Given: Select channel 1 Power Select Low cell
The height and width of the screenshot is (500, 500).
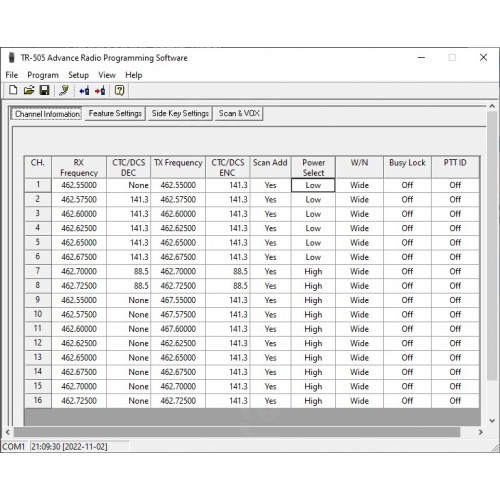Looking at the screenshot, I should point(313,185).
